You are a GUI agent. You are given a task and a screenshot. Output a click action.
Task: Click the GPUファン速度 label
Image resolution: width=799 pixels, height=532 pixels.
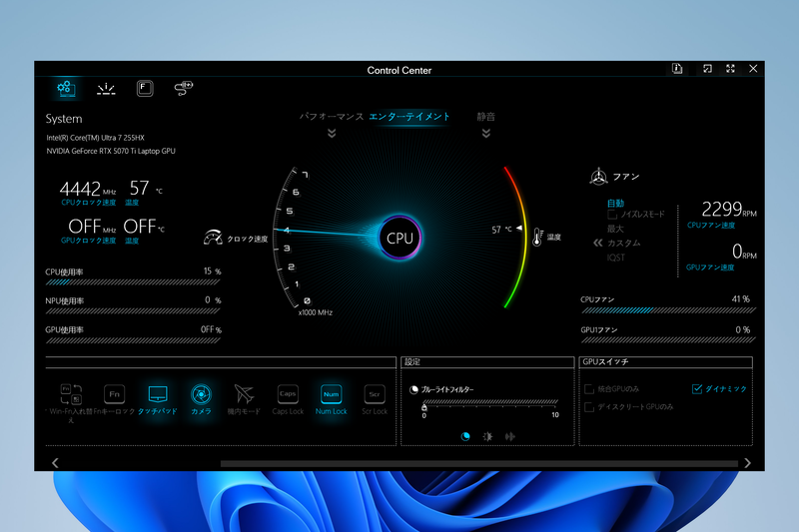click(710, 267)
